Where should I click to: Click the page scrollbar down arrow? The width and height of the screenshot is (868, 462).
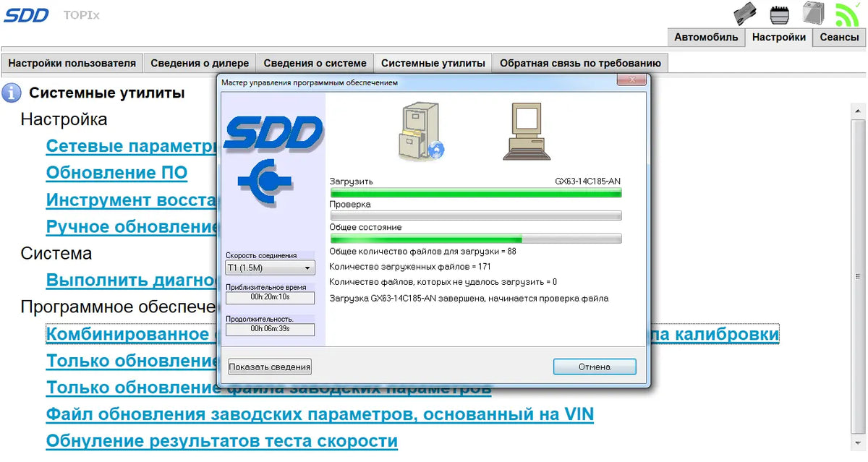coord(858,444)
